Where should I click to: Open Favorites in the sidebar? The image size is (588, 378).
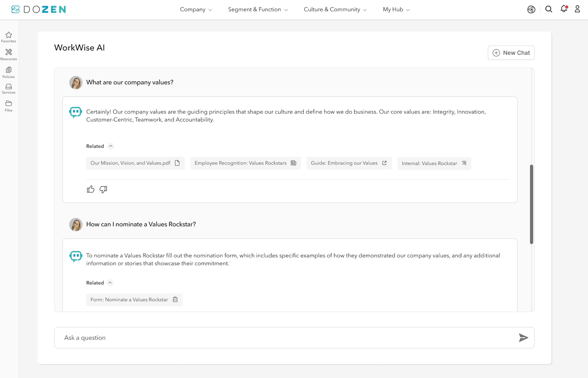coord(9,37)
